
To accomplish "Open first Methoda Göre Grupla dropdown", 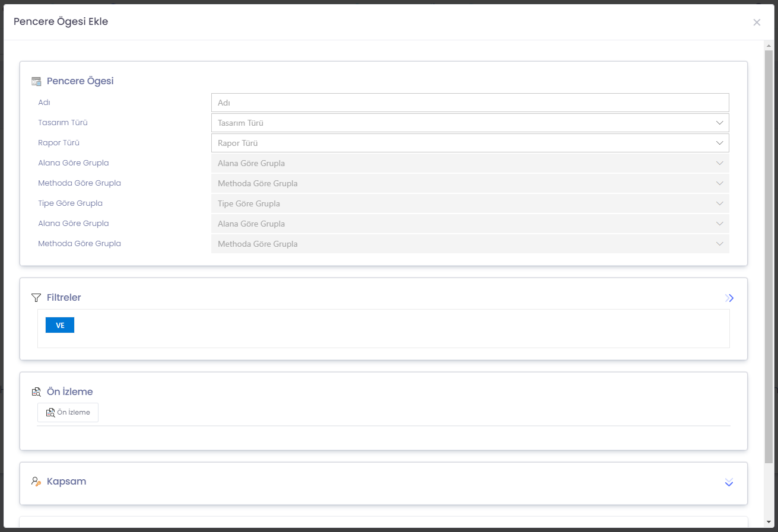I will tap(470, 183).
